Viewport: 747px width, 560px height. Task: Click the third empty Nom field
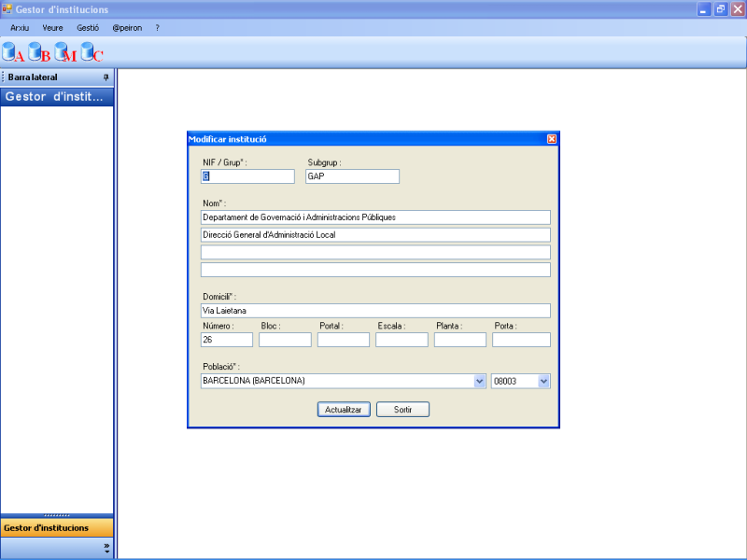[375, 252]
